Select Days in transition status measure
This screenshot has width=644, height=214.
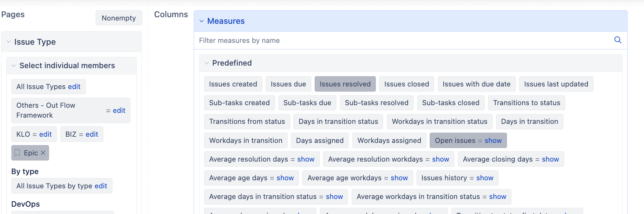(338, 121)
